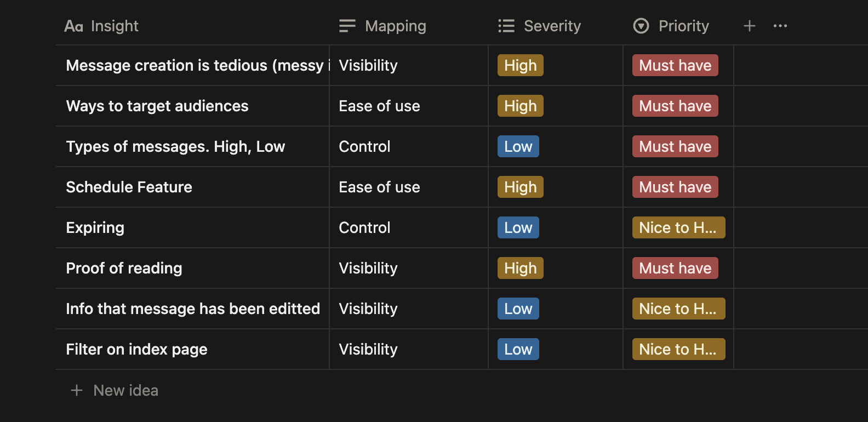Screen dimensions: 868x422
Task: Open the three-dots column options menu
Action: 780,26
